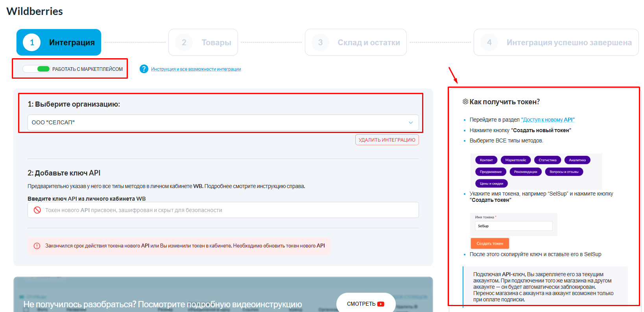Screen dimensions: 644x312
Task: Click the «Цены и скидки» purple tag
Action: coord(492,184)
